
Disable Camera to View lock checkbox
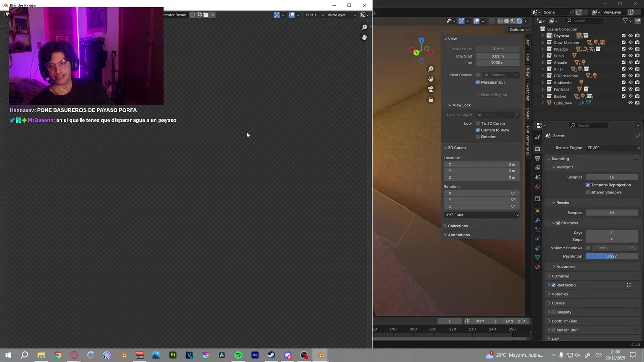478,130
